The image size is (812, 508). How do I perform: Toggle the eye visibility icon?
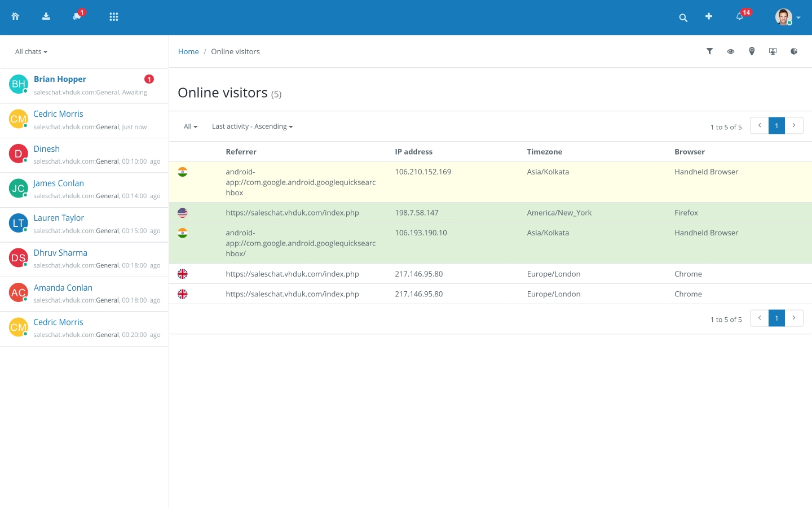tap(730, 51)
